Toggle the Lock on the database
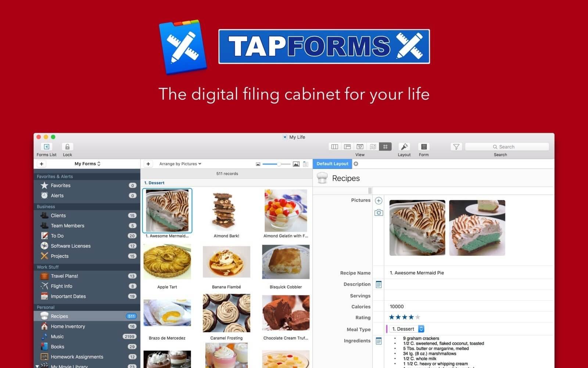The width and height of the screenshot is (588, 368). [67, 146]
